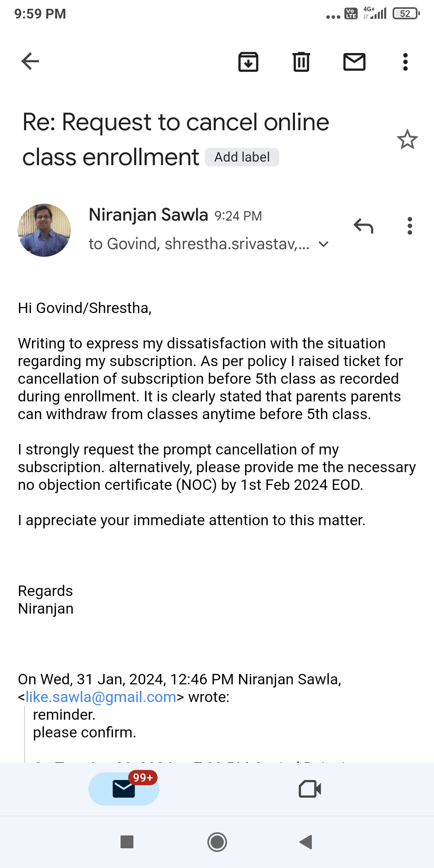Screen dimensions: 434x868
Task: Tap the recipients line "to Govind, shrestha.srivastav"
Action: pyautogui.click(x=199, y=244)
